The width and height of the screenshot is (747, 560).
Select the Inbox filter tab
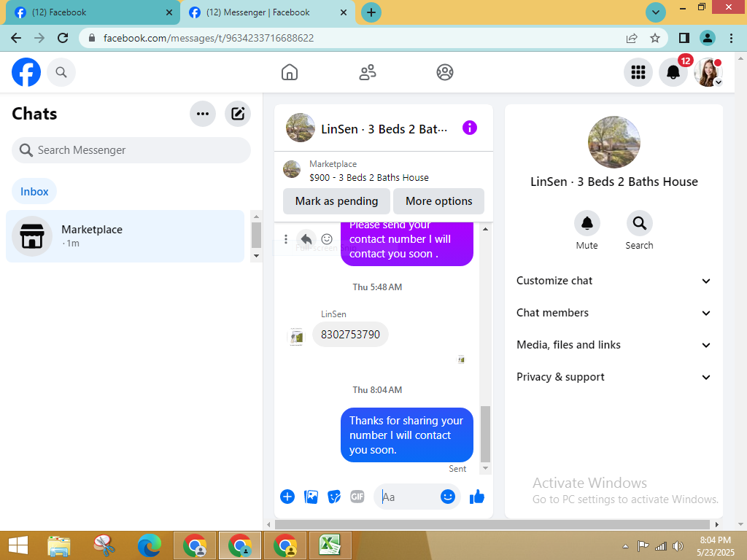[x=34, y=192]
